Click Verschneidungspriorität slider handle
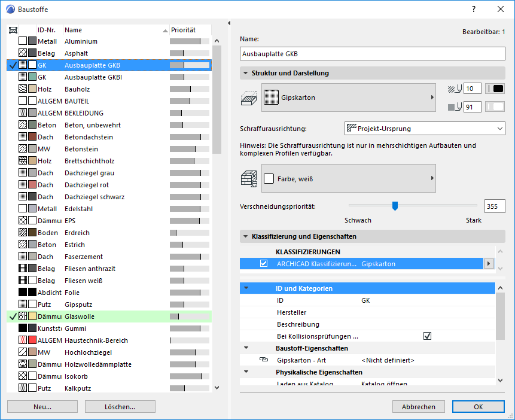This screenshot has width=515, height=420. pyautogui.click(x=395, y=206)
